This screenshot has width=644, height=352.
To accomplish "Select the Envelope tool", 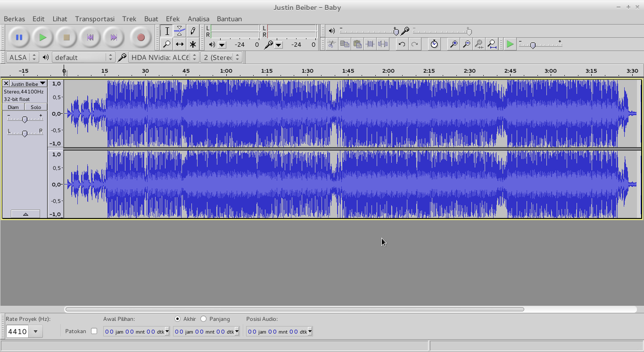I will 180,31.
